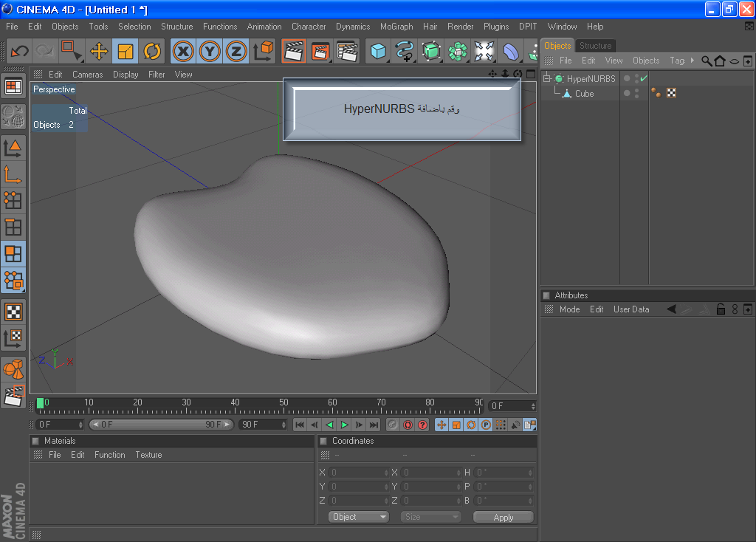Screen dimensions: 756x542
Task: Click the back arrow in Attributes panel
Action: pyautogui.click(x=671, y=309)
